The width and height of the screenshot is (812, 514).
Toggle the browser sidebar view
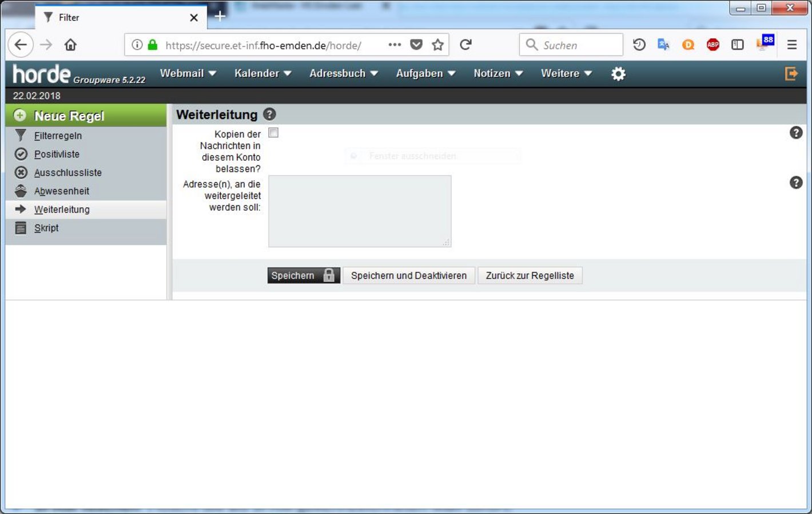pyautogui.click(x=738, y=45)
